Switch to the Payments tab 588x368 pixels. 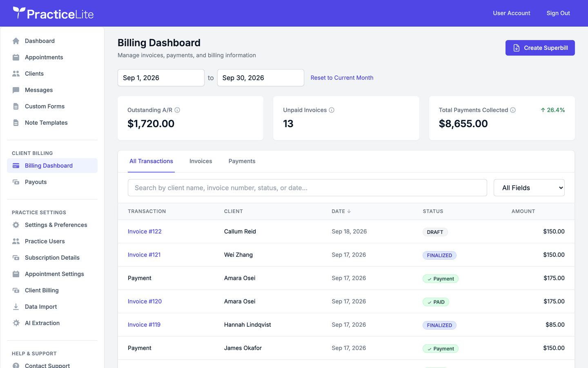242,161
